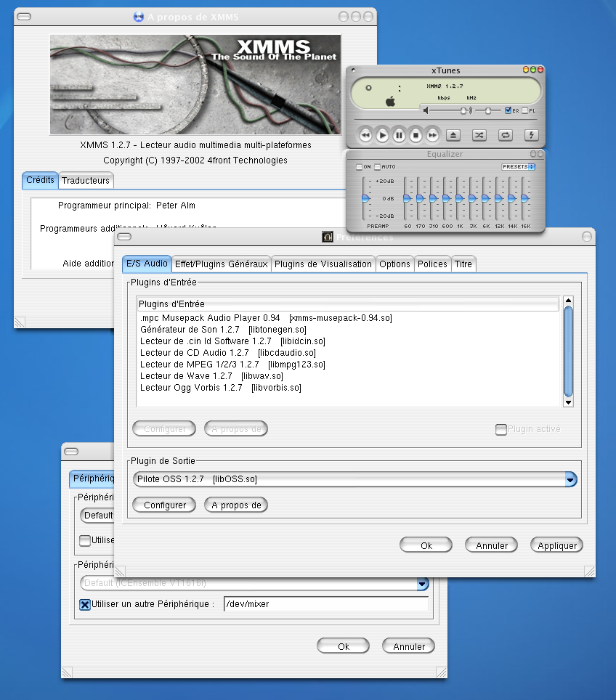Image resolution: width=616 pixels, height=700 pixels.
Task: Open the Titre tab
Action: click(463, 264)
